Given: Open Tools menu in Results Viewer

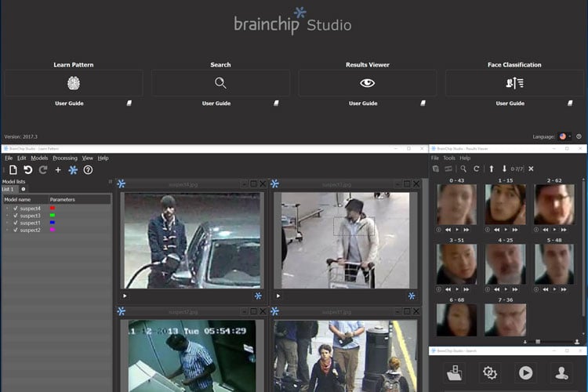Looking at the screenshot, I should click(449, 158).
